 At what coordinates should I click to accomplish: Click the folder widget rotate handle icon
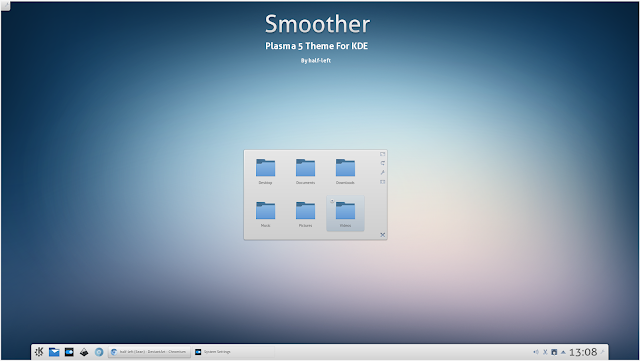pos(382,163)
